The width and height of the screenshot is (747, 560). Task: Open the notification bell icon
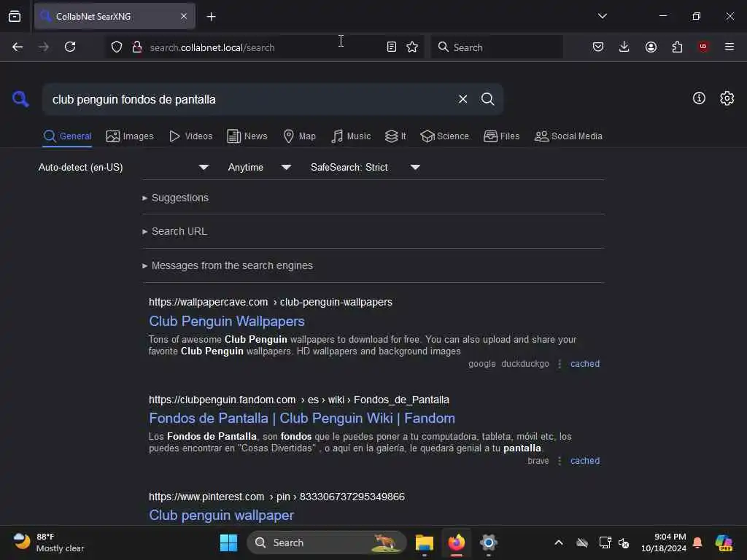[x=697, y=542]
